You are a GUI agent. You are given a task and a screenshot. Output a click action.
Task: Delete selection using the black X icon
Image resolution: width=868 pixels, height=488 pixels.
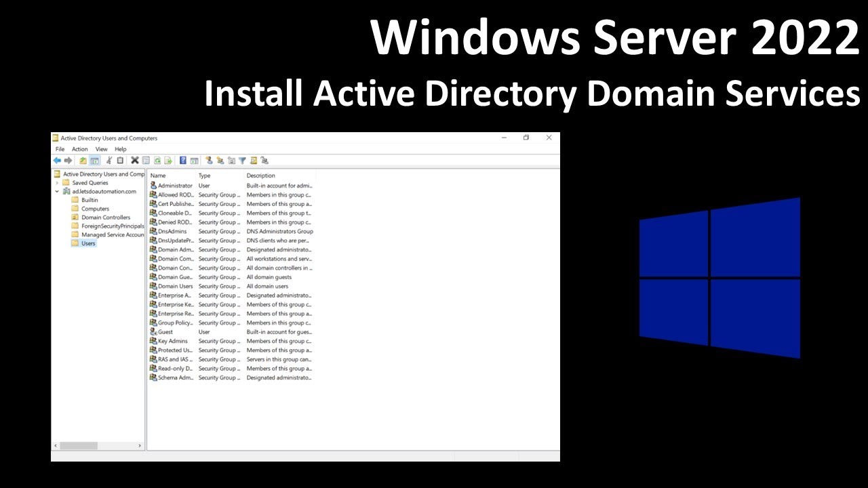tap(135, 161)
